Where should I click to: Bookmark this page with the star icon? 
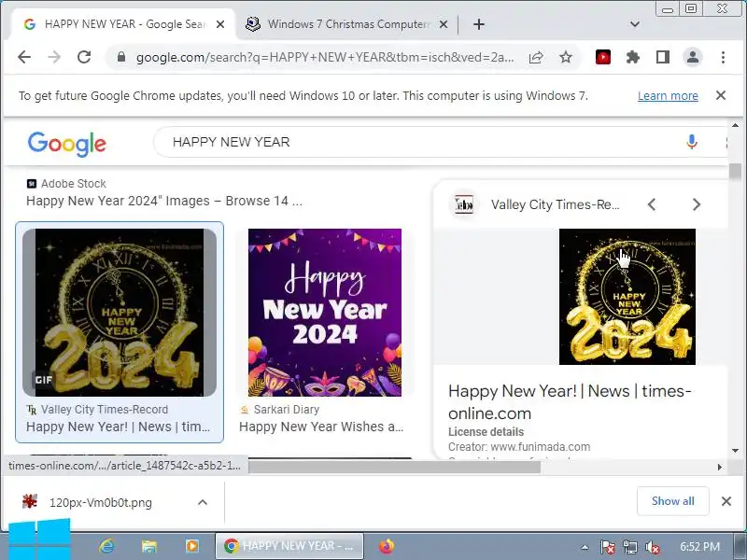click(x=566, y=58)
